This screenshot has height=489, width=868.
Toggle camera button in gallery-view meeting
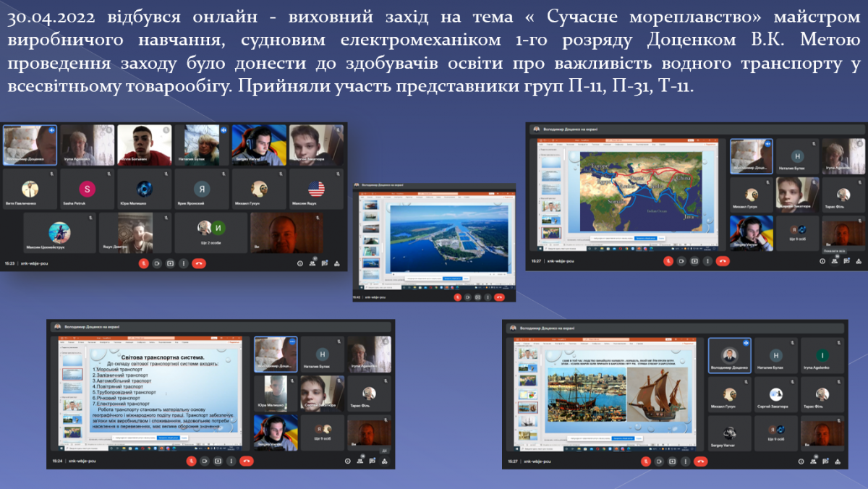157,263
